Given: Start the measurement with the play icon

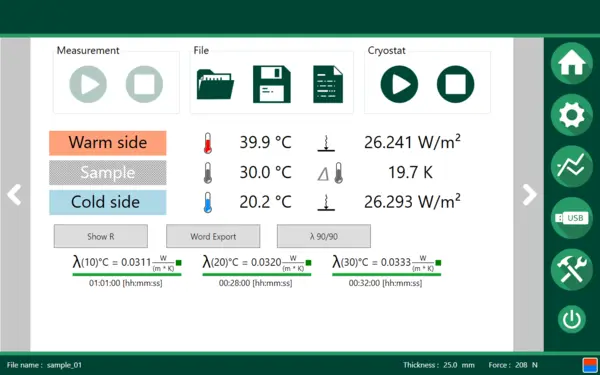Looking at the screenshot, I should (88, 84).
